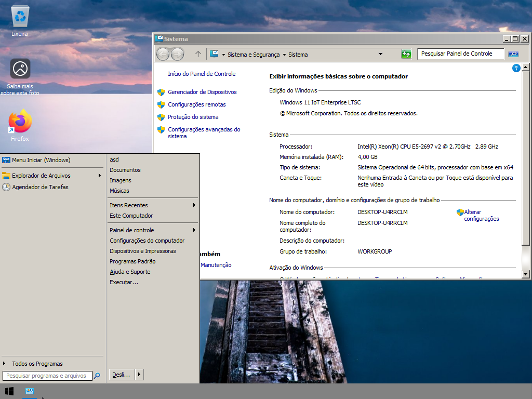The width and height of the screenshot is (532, 399).
Task: Click the back arrow in Sistema window
Action: [x=163, y=54]
